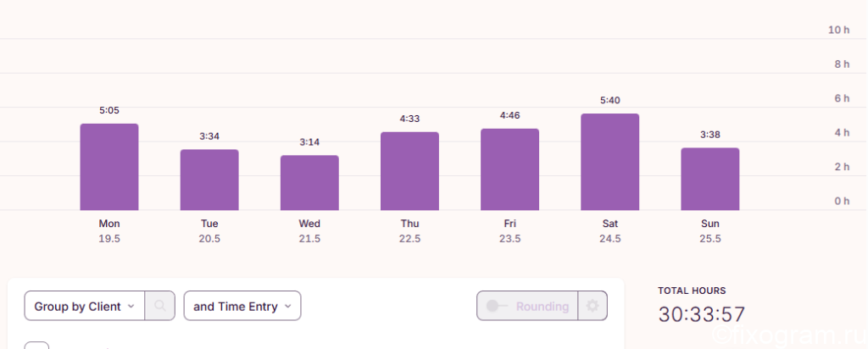
Task: Click the Sat 24.5 axis label
Action: tap(610, 231)
